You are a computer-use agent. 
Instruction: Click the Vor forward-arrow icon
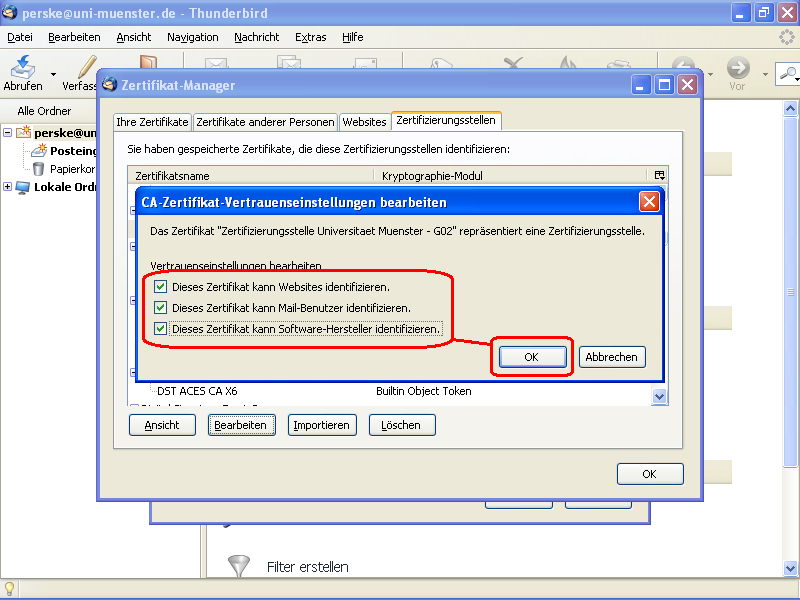click(x=738, y=69)
